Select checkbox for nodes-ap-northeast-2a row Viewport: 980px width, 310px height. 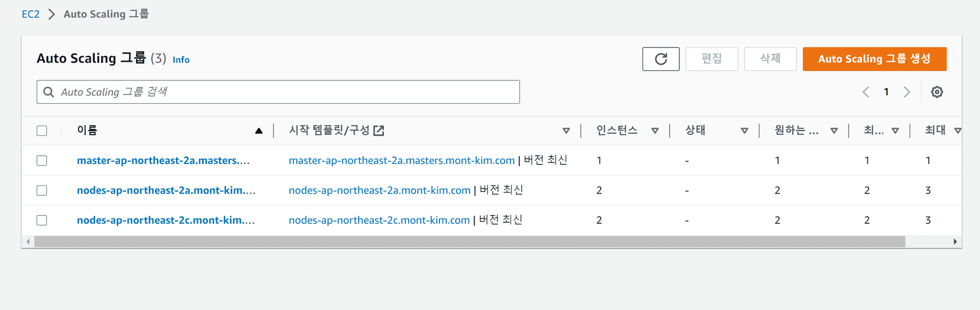42,190
